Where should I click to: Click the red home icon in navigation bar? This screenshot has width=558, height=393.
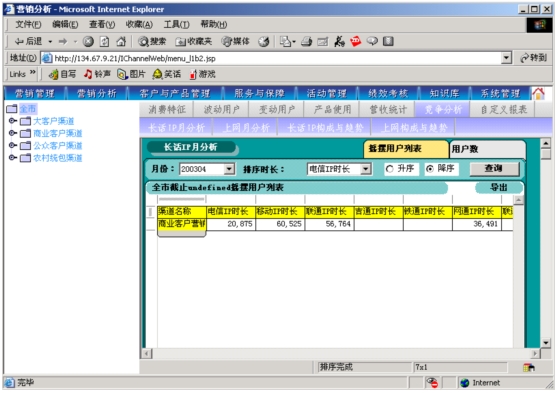coord(538,94)
